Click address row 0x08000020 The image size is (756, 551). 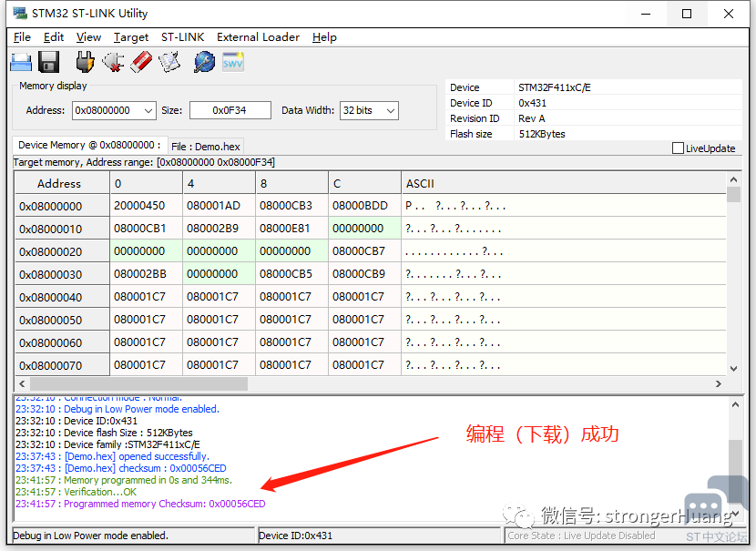coord(62,252)
